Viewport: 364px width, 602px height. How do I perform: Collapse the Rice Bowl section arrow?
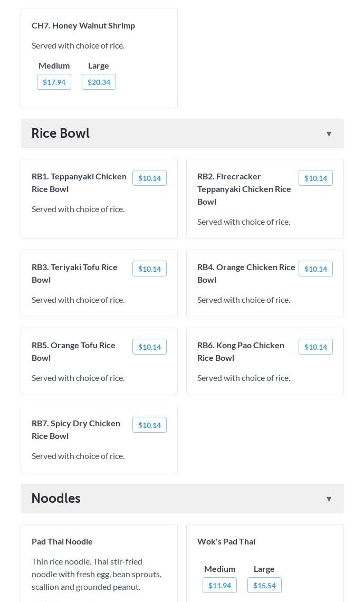[x=329, y=134]
